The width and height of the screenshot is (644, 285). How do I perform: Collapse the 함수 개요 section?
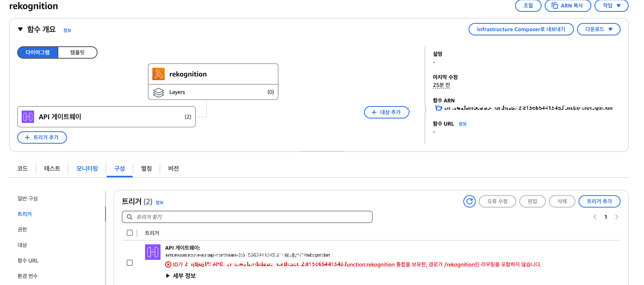point(20,29)
